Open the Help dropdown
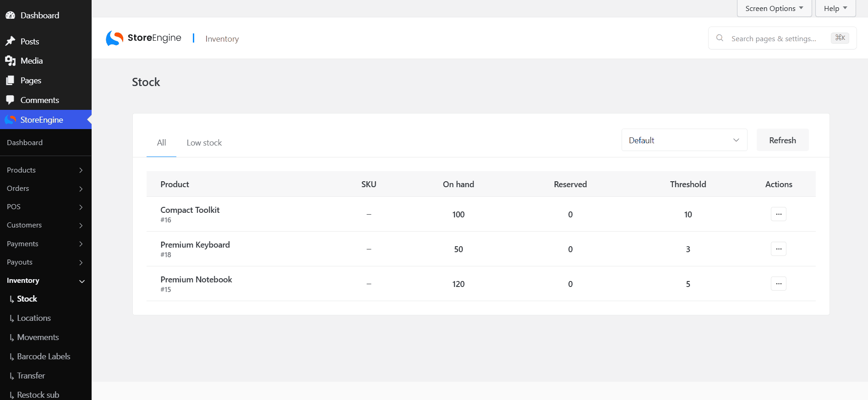 coord(835,8)
